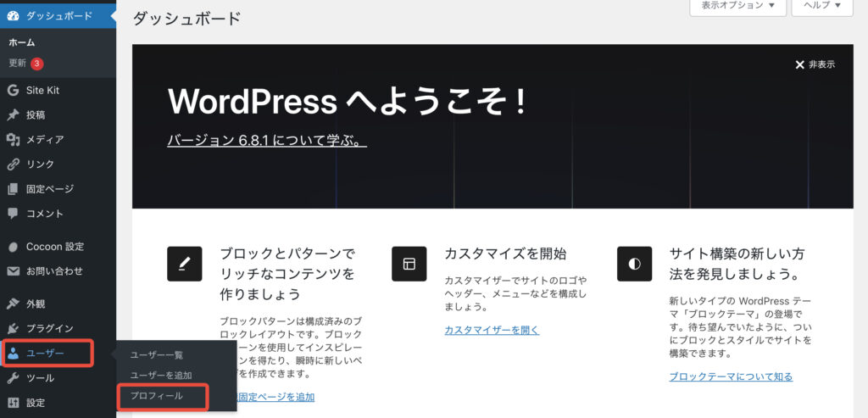Open the 表示オプション dropdown
Viewport: 868px width, 418px height.
click(738, 7)
